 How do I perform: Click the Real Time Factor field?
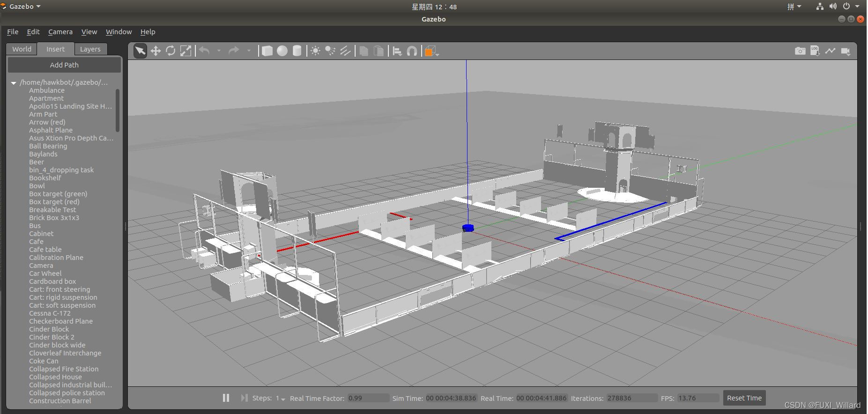[368, 398]
